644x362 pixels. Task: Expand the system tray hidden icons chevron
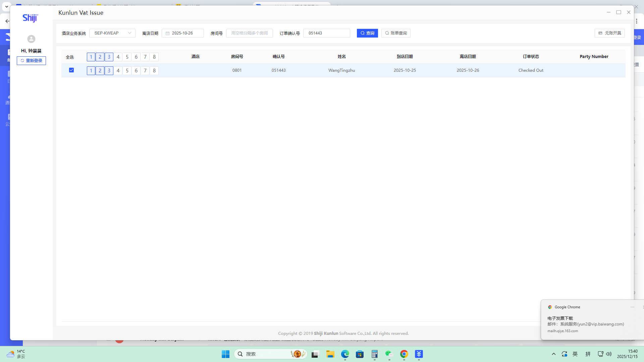click(553, 354)
